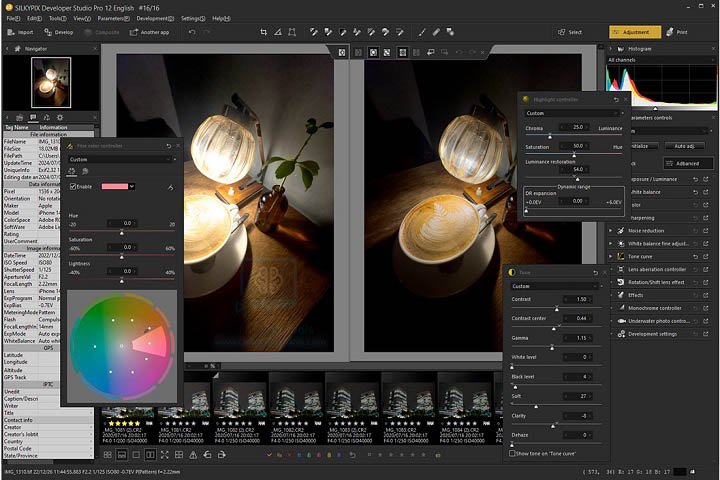Screen dimensions: 720x480
Task: Open the View menu
Action: 82,18
